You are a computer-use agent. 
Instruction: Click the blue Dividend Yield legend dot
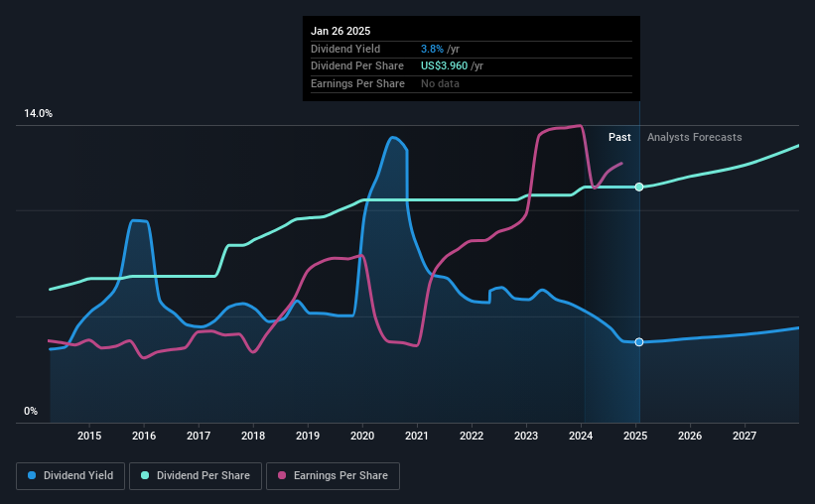coord(32,475)
